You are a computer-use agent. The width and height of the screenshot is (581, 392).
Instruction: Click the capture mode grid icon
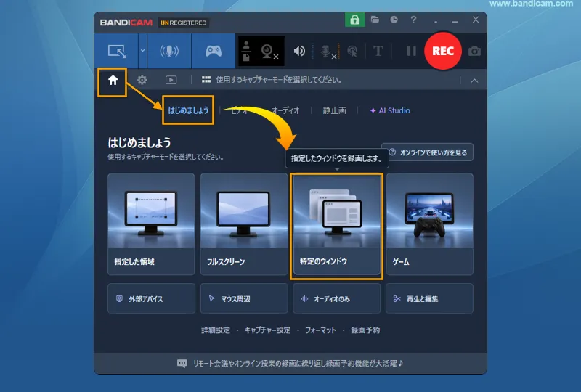[x=206, y=80]
